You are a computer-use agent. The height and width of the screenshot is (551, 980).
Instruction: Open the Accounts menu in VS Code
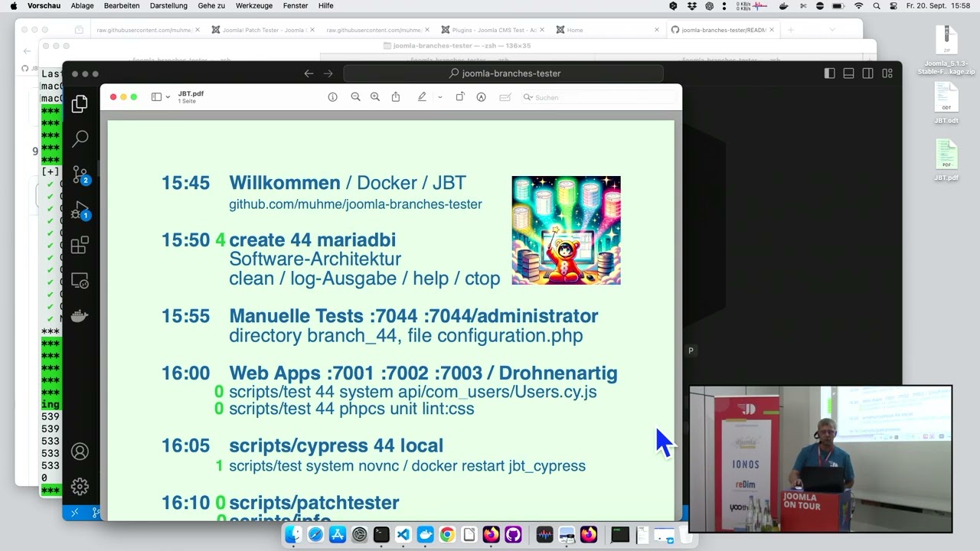point(80,452)
